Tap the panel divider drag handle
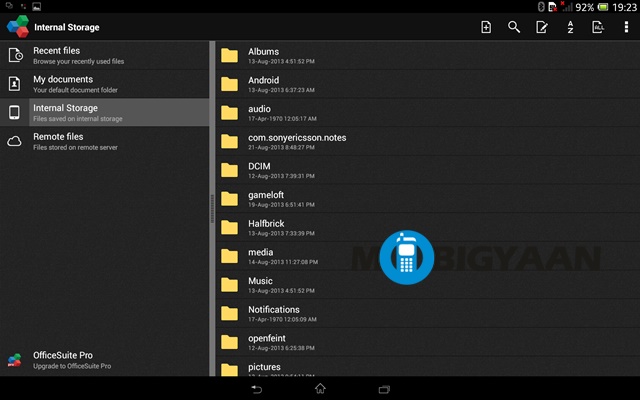Image resolution: width=640 pixels, height=400 pixels. [212, 209]
